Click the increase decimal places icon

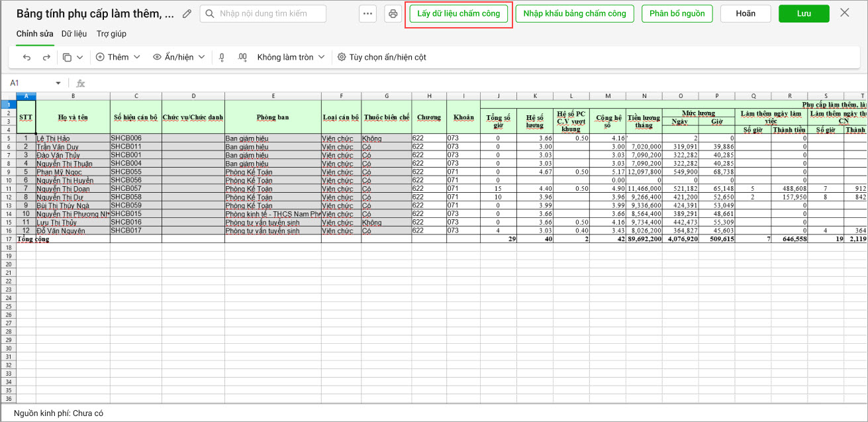242,58
